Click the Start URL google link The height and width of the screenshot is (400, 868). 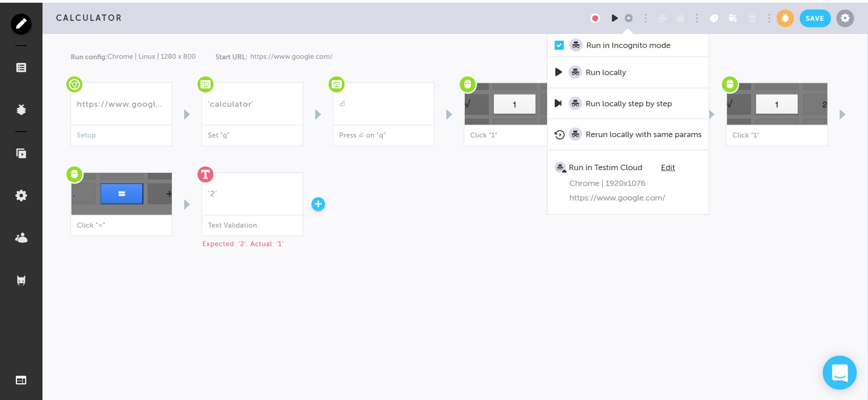(x=291, y=57)
